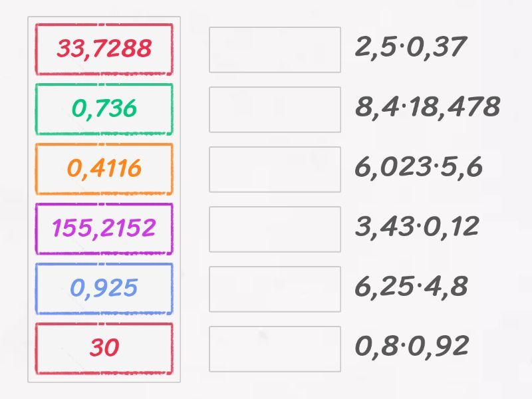Viewport: 532px width, 399px height.
Task: Click the empty box beside 2,5·0,37
Action: [275, 50]
